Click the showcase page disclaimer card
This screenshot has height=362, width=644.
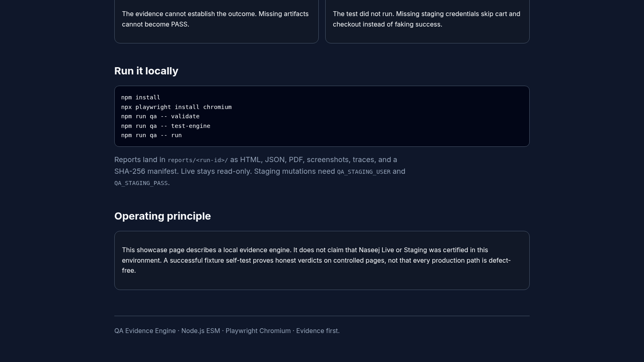pyautogui.click(x=322, y=260)
